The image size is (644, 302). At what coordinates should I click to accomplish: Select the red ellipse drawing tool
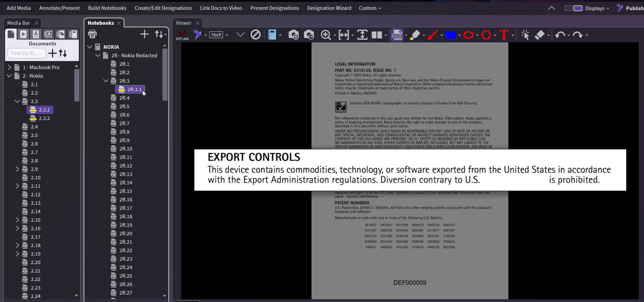(x=468, y=35)
